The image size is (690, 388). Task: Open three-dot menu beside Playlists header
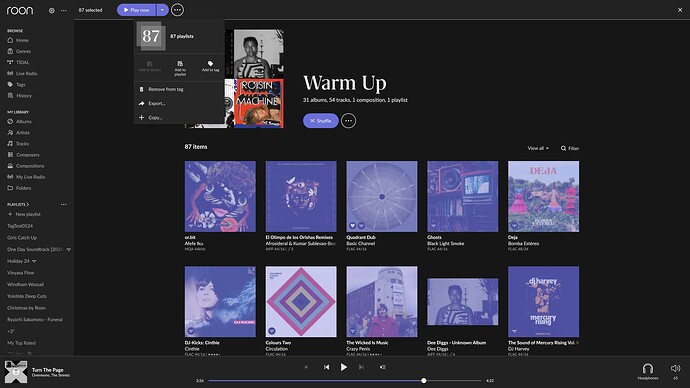coord(64,205)
